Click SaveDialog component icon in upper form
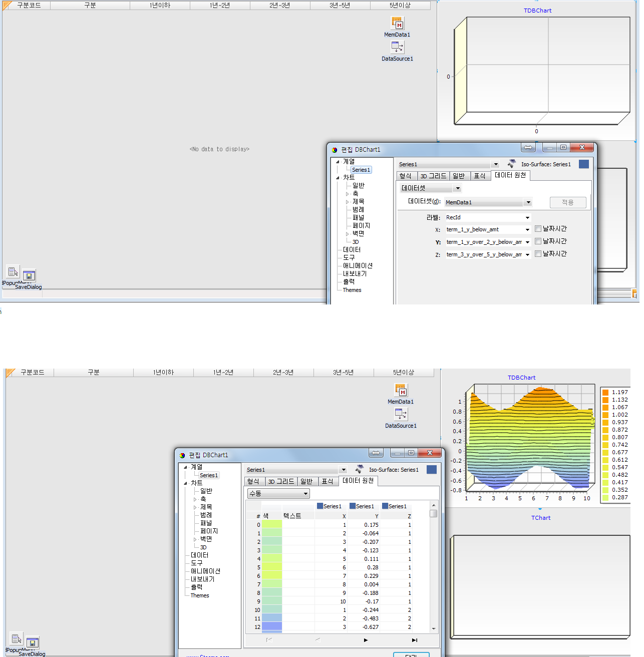 click(x=29, y=276)
